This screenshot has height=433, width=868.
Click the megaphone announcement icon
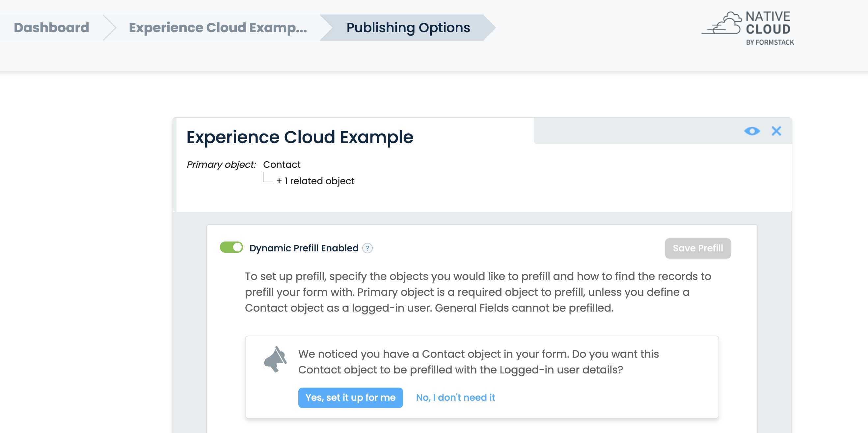tap(275, 360)
